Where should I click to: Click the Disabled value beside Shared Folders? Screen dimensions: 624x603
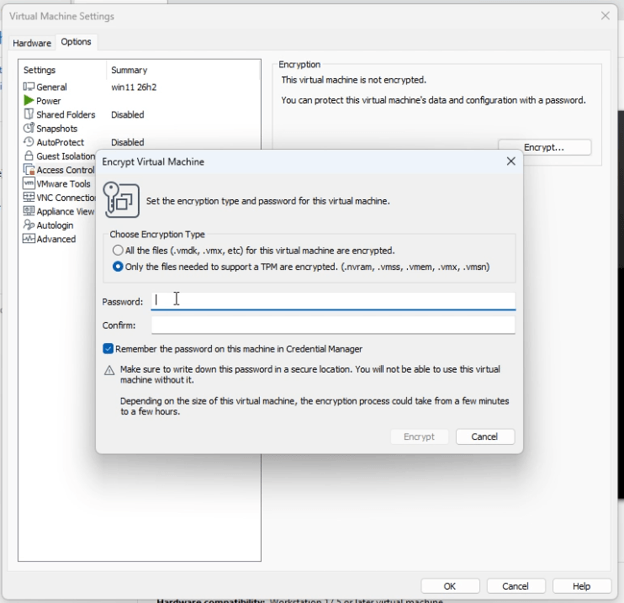128,115
